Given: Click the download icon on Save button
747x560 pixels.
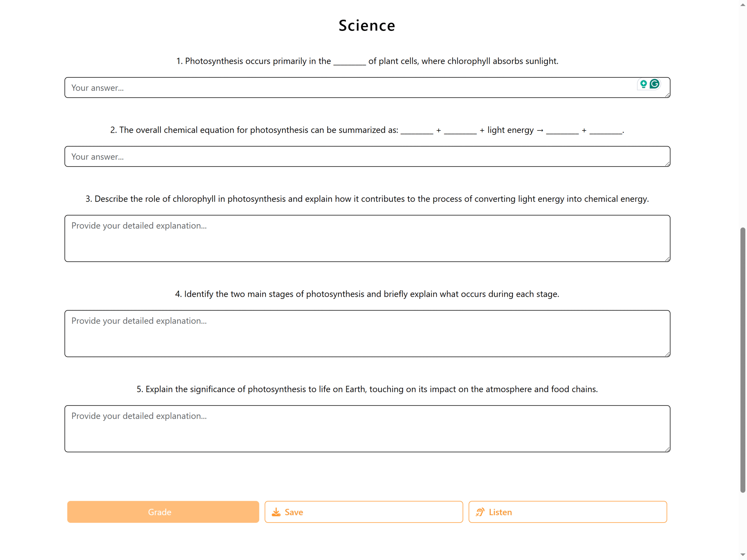Looking at the screenshot, I should click(x=276, y=512).
